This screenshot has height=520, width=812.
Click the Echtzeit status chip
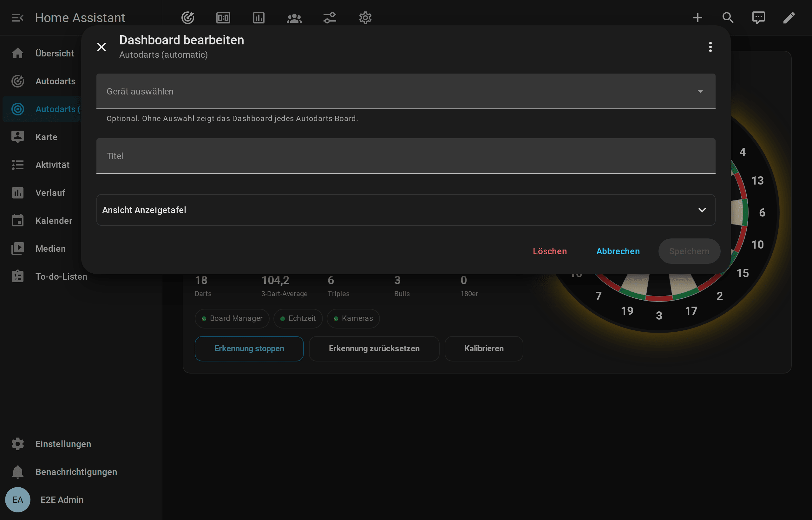298,318
